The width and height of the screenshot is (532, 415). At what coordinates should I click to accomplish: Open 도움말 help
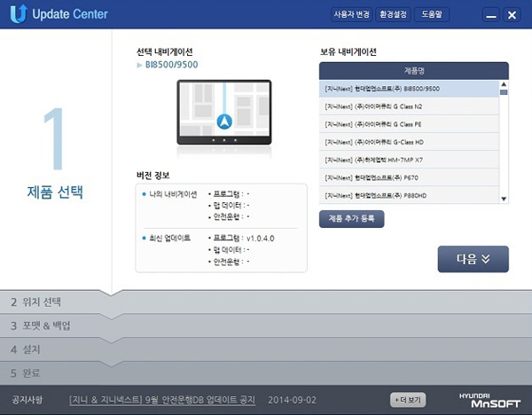click(x=432, y=14)
